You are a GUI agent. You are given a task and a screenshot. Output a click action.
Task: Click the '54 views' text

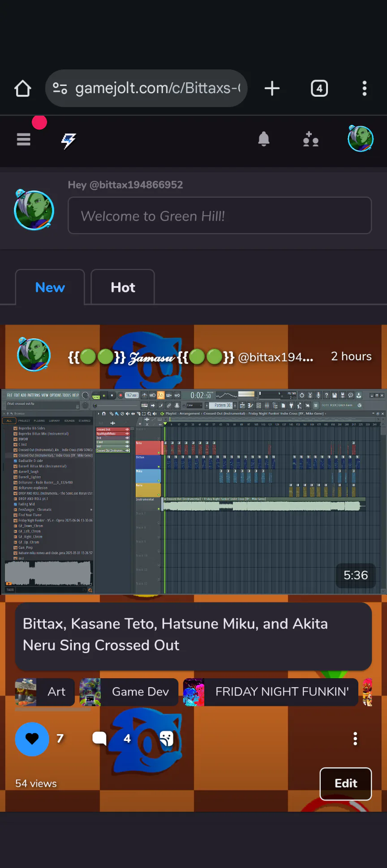click(x=36, y=783)
